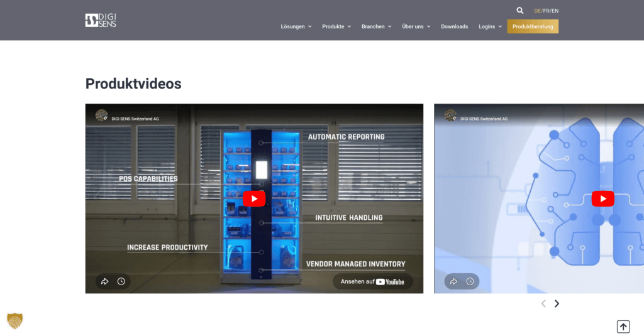
Task: Click watch later clock on second video
Action: pyautogui.click(x=470, y=281)
